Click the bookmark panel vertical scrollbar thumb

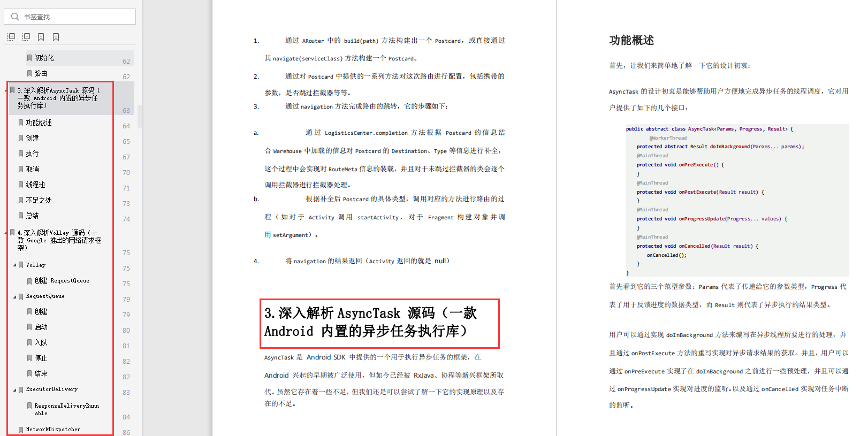tap(140, 117)
